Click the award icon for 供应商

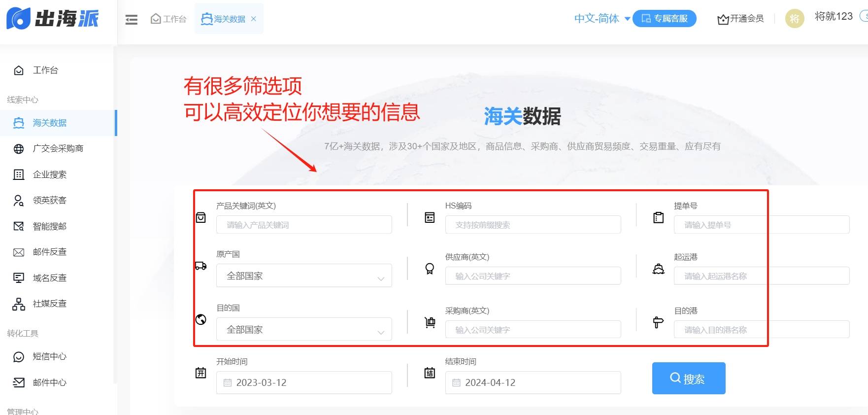pos(430,269)
